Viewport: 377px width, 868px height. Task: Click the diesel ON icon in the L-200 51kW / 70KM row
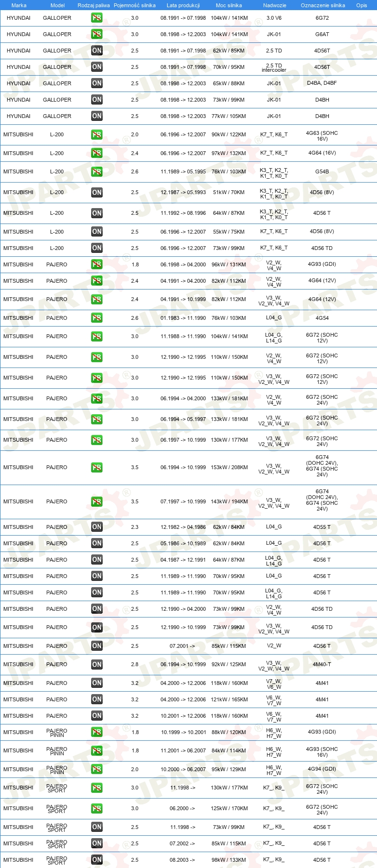pos(97,193)
